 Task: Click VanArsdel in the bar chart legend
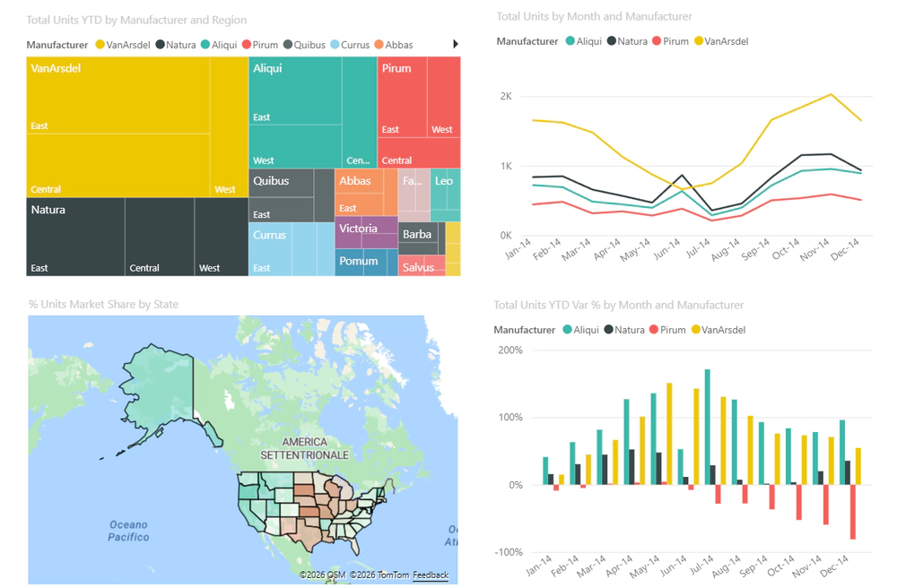tap(718, 330)
